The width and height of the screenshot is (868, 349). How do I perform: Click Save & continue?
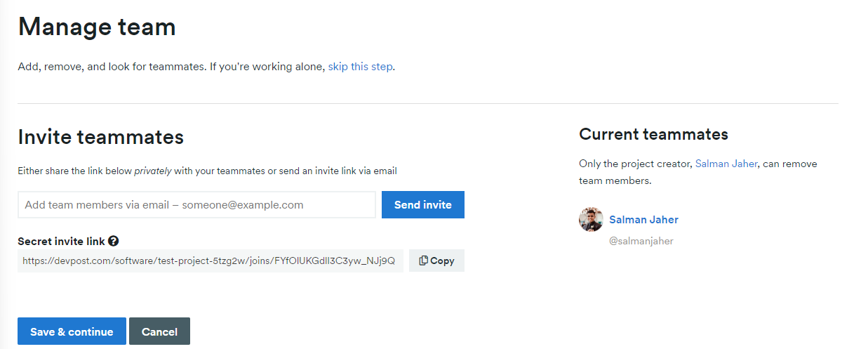click(72, 331)
